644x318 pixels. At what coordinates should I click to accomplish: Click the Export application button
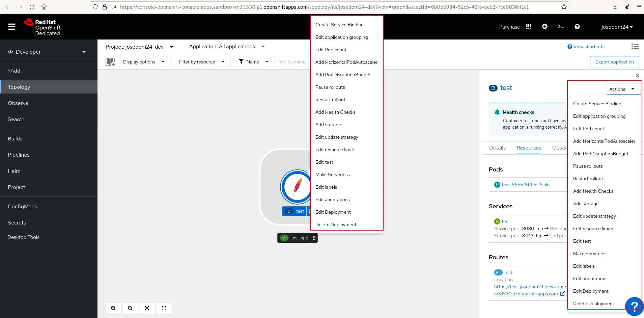point(614,62)
